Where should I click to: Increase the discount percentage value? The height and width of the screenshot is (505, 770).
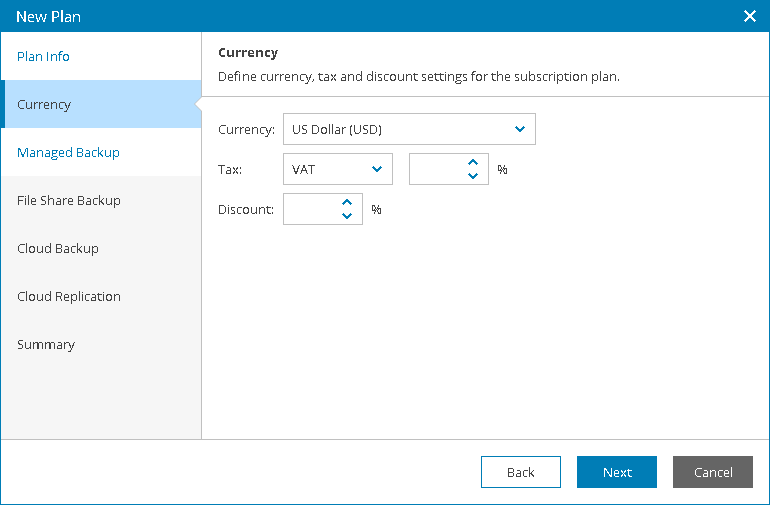point(347,203)
